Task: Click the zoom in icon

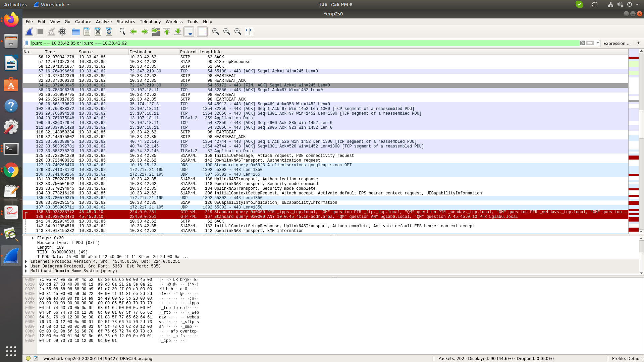Action: point(216,32)
